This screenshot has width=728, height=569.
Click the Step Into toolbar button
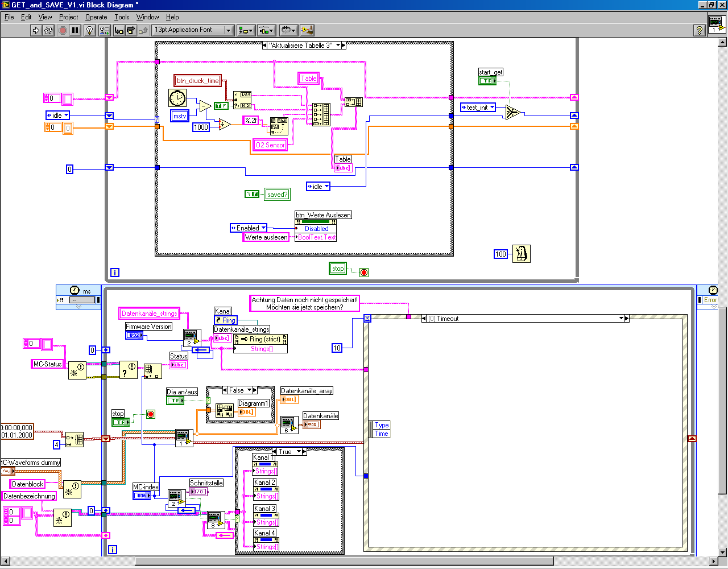pos(119,30)
